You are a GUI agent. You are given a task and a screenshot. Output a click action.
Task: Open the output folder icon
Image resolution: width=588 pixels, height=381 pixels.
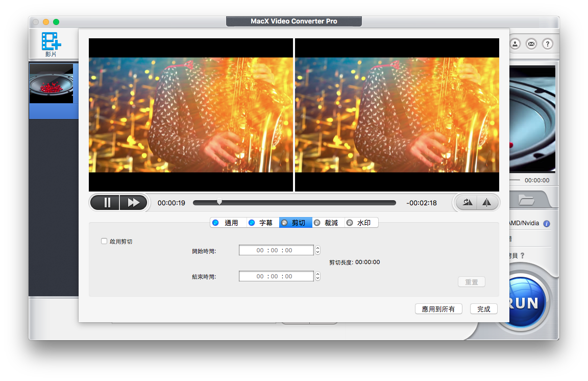527,200
